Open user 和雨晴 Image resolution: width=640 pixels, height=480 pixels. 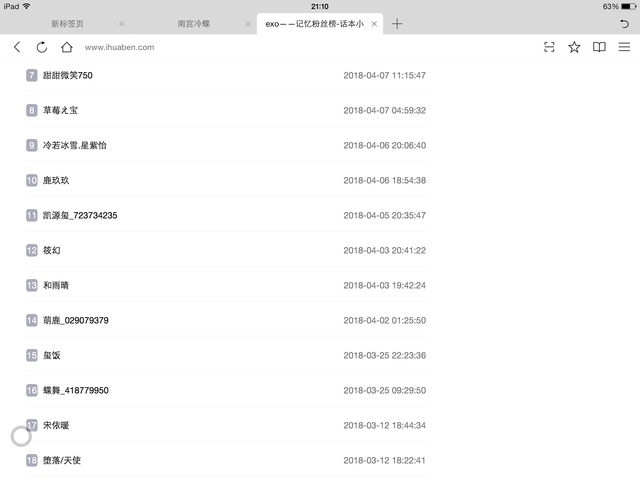[x=56, y=286]
